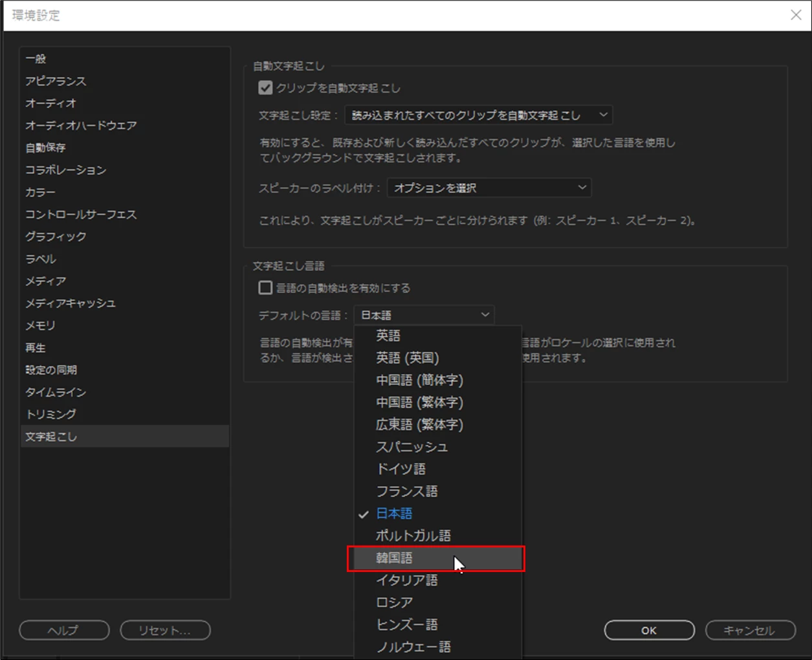Open the スピーカーのラベル付け dropdown
The image size is (812, 660).
(489, 188)
